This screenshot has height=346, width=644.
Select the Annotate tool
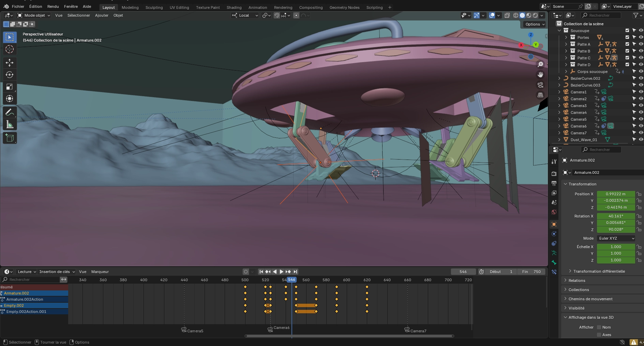click(10, 112)
